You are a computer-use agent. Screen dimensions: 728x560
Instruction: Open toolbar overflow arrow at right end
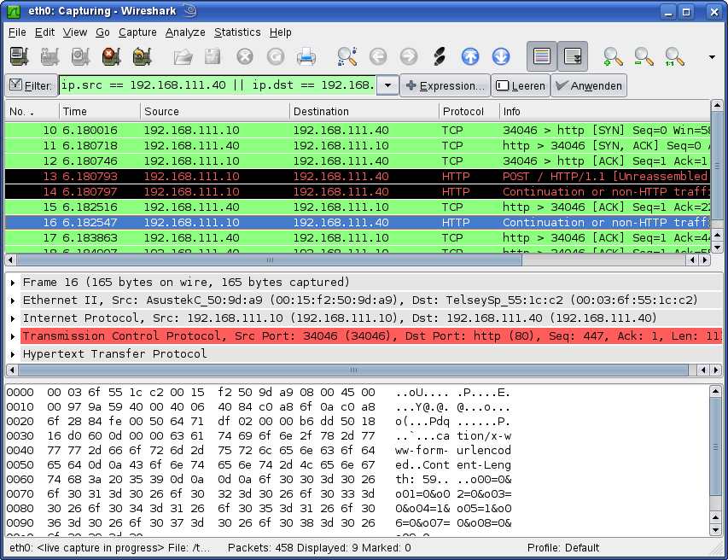pyautogui.click(x=712, y=57)
